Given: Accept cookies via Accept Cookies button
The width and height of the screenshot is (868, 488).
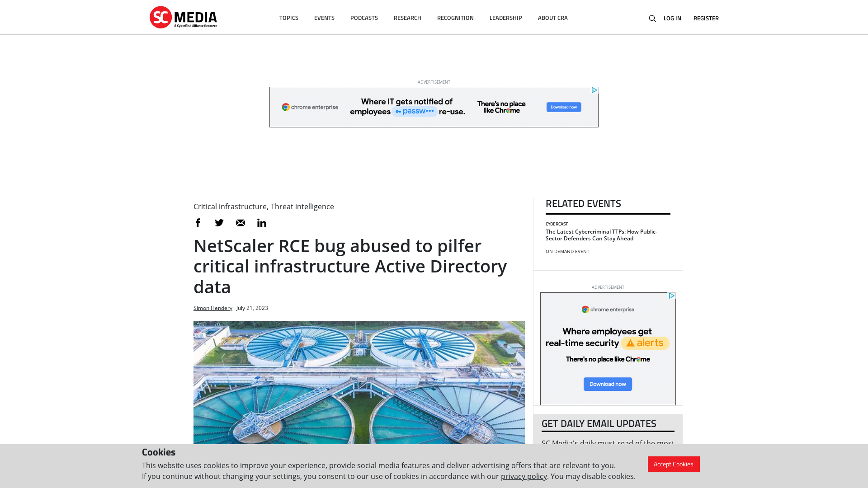Looking at the screenshot, I should tap(673, 464).
